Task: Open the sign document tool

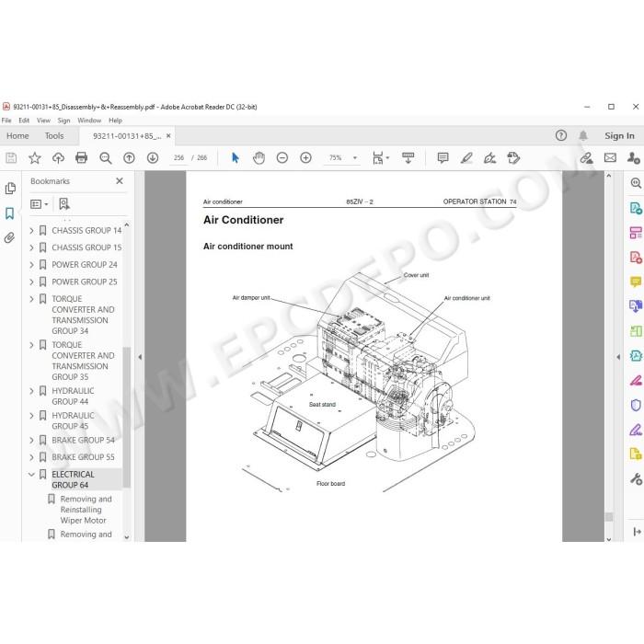Action: (x=489, y=157)
